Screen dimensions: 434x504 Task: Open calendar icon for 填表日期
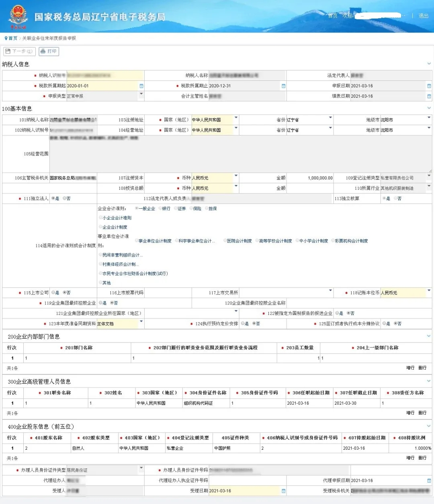coord(429,97)
